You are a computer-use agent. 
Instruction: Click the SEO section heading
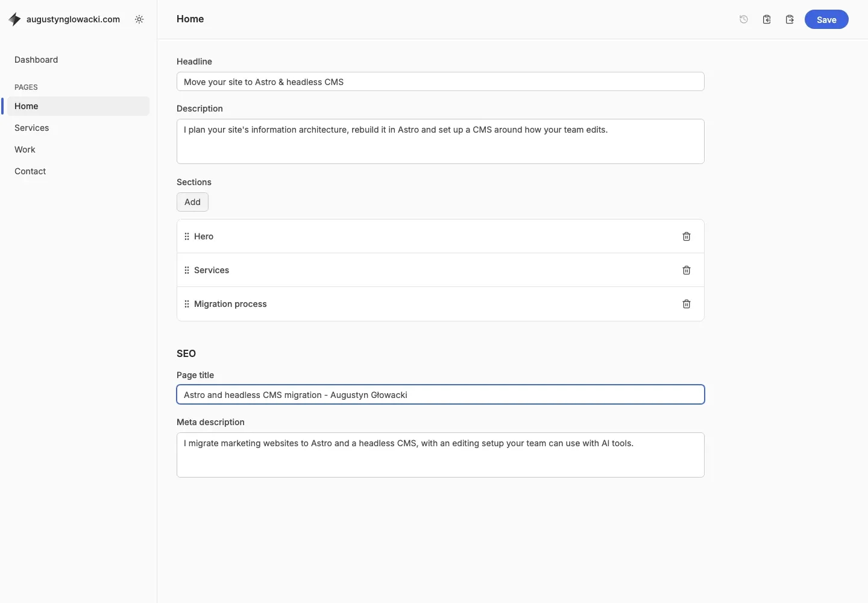186,353
